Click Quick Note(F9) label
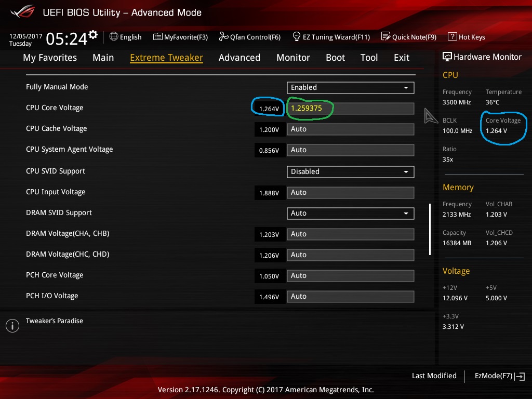Screen dimensions: 532x399 coord(414,37)
